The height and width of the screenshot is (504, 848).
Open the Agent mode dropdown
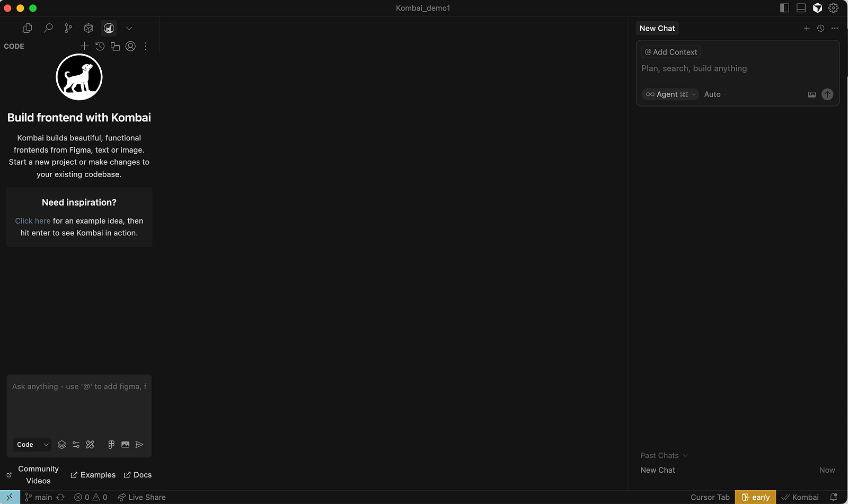(670, 94)
